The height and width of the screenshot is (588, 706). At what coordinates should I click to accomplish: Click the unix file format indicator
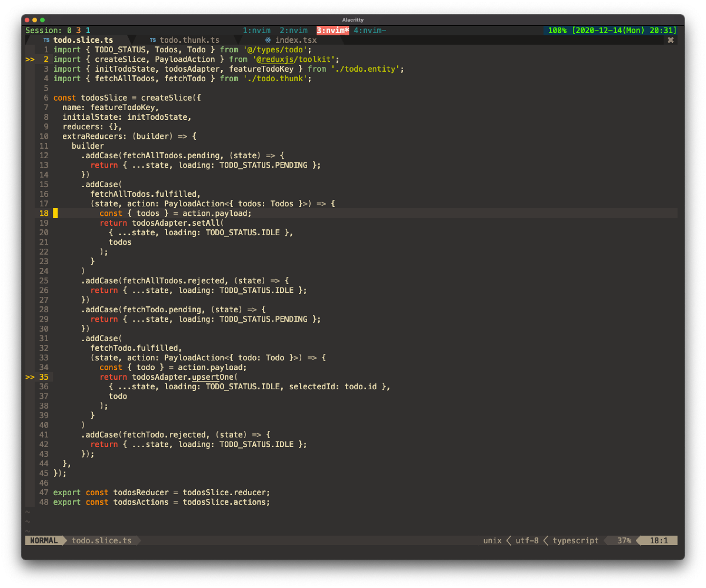click(492, 540)
